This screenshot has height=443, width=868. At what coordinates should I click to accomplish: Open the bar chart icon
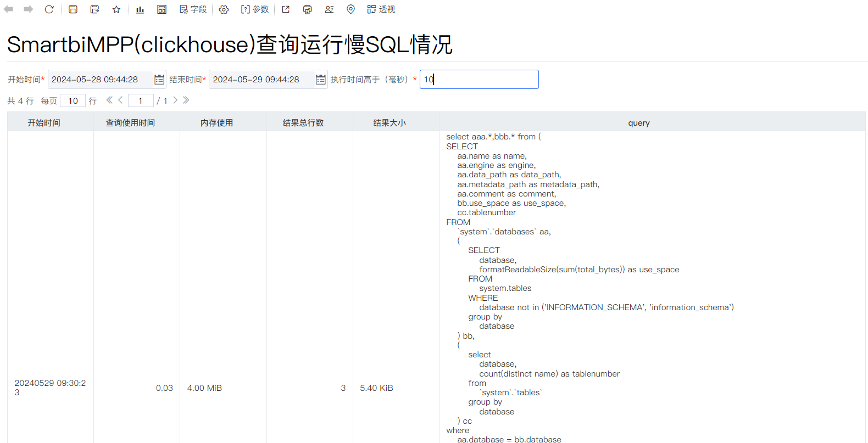[x=140, y=9]
